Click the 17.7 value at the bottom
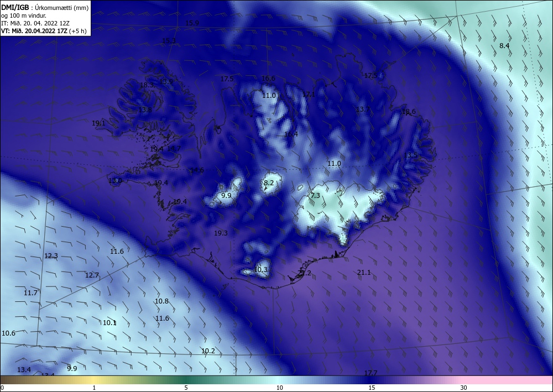 click(371, 373)
